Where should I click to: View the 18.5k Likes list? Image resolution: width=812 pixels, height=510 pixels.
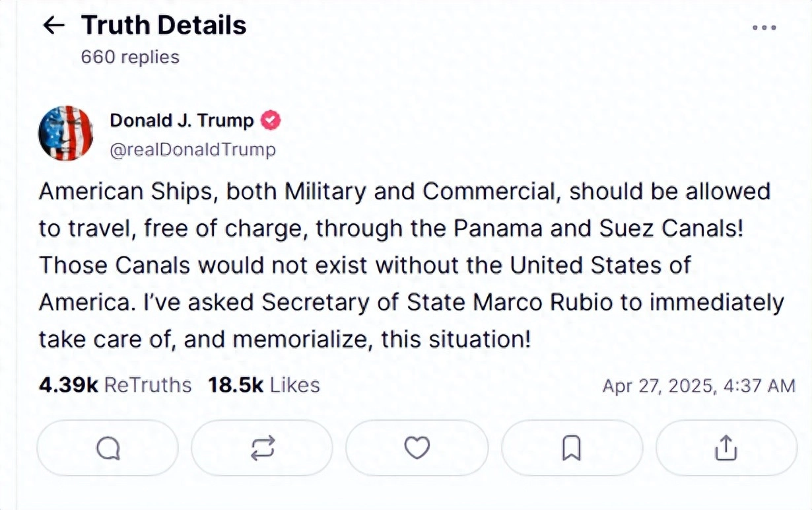pyautogui.click(x=264, y=385)
